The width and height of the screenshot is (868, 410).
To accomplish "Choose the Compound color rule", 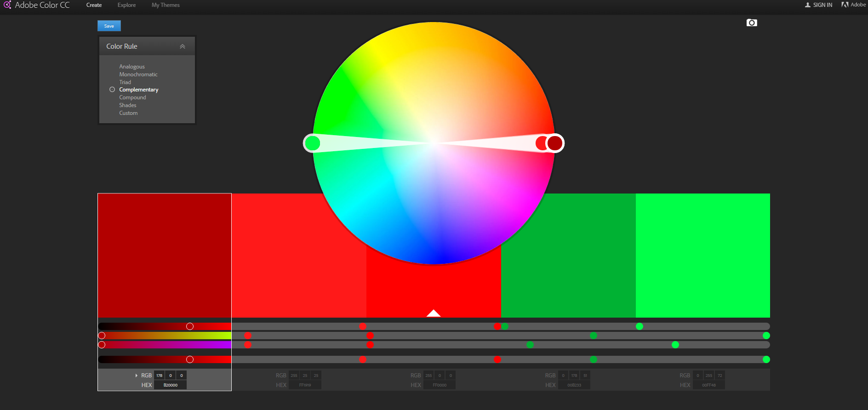I will coord(132,97).
